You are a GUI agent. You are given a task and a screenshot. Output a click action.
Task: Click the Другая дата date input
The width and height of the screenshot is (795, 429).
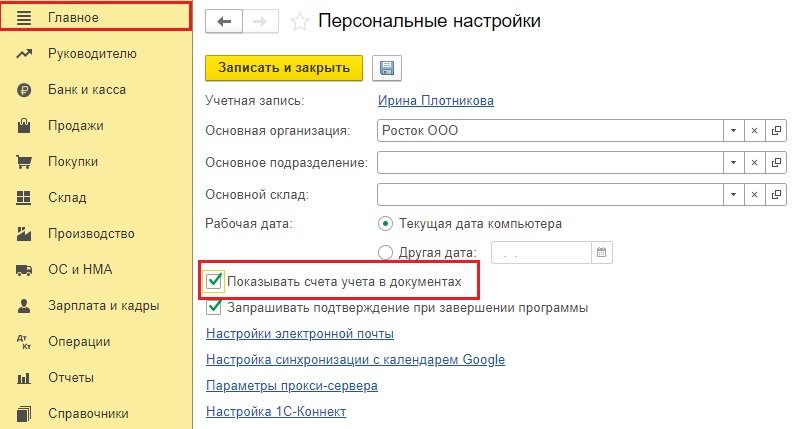[541, 253]
